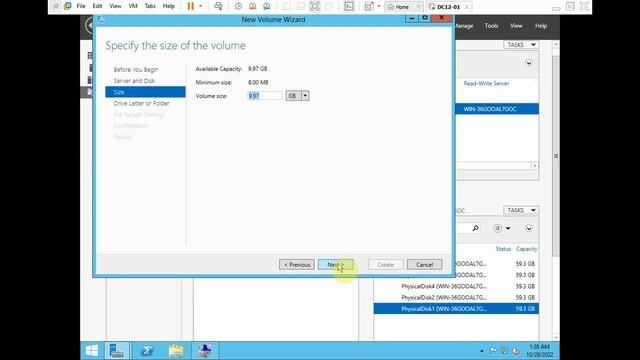
Task: Select the Drive Letter or Folder step
Action: tap(141, 103)
